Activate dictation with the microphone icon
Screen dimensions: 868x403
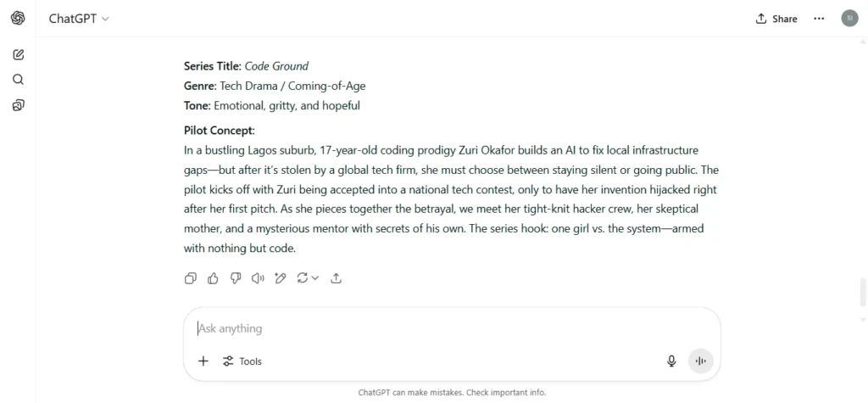click(x=671, y=361)
